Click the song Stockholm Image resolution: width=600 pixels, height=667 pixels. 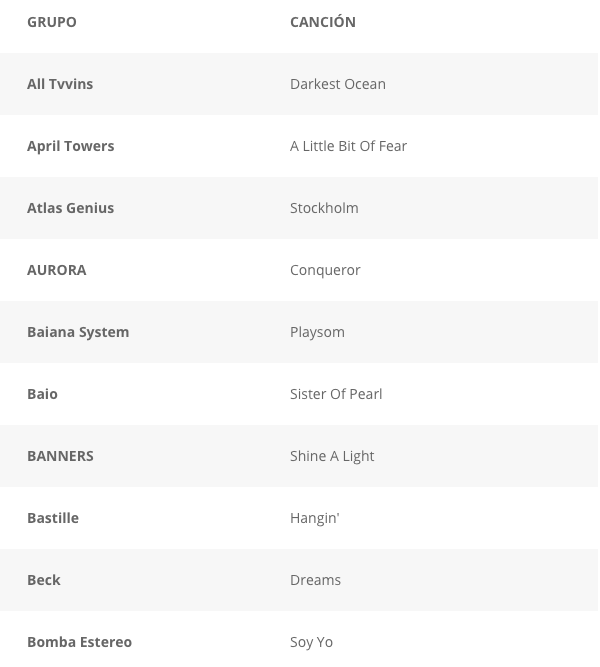(324, 208)
